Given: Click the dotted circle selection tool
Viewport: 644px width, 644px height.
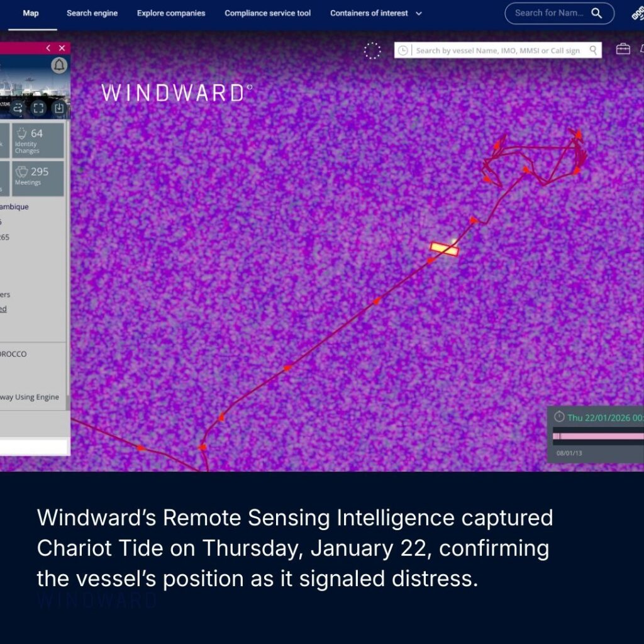Looking at the screenshot, I should pos(372,50).
